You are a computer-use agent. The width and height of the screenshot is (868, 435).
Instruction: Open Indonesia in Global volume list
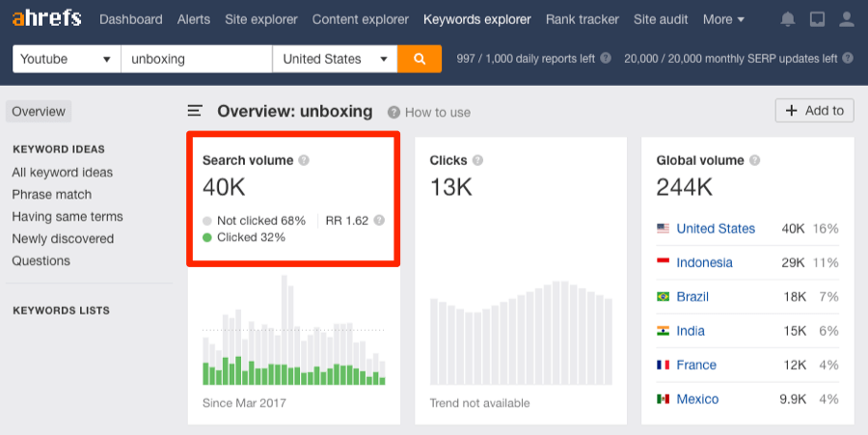click(704, 262)
